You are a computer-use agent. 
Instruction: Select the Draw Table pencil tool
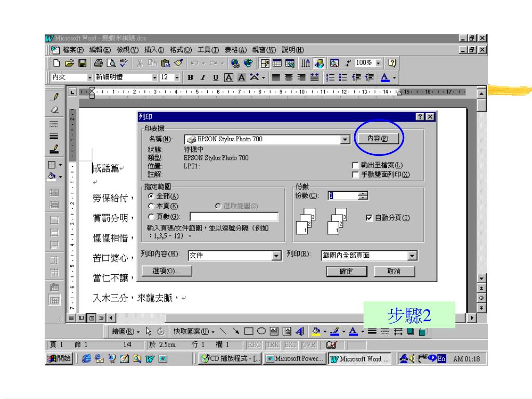click(x=54, y=97)
